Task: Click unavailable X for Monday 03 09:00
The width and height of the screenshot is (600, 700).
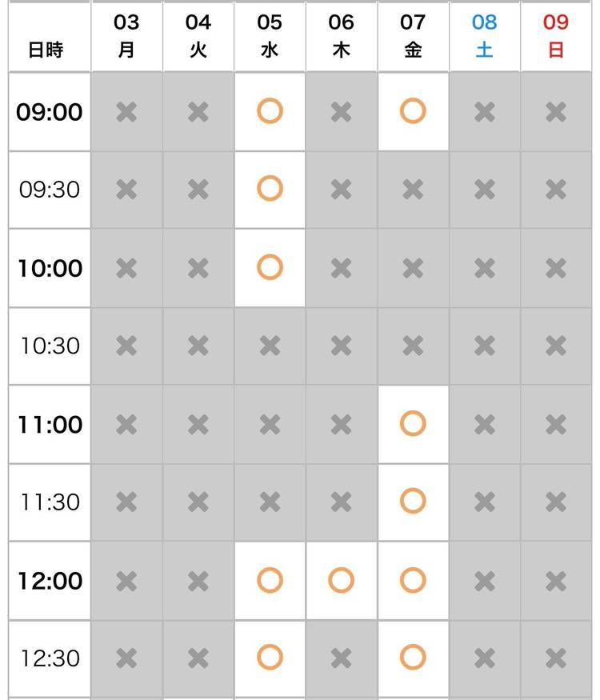Action: (x=126, y=111)
